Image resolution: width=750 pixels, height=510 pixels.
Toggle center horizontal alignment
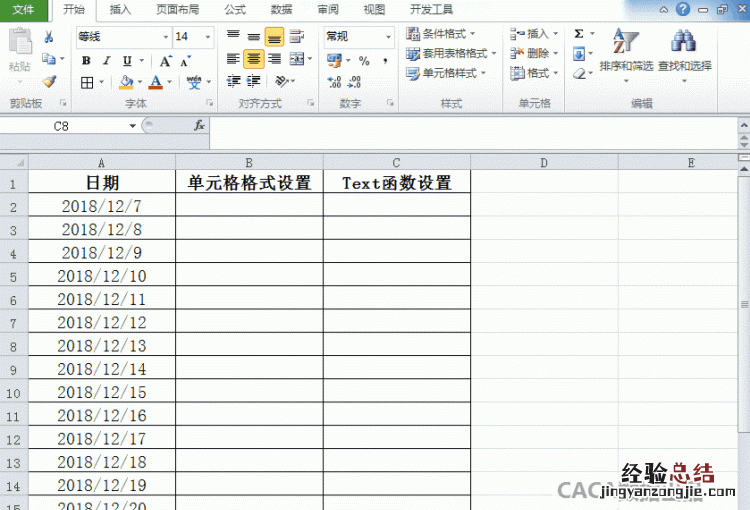(x=254, y=59)
